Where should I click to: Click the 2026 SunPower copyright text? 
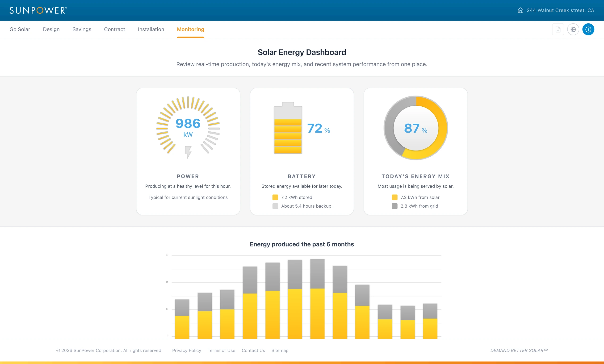[x=109, y=350]
